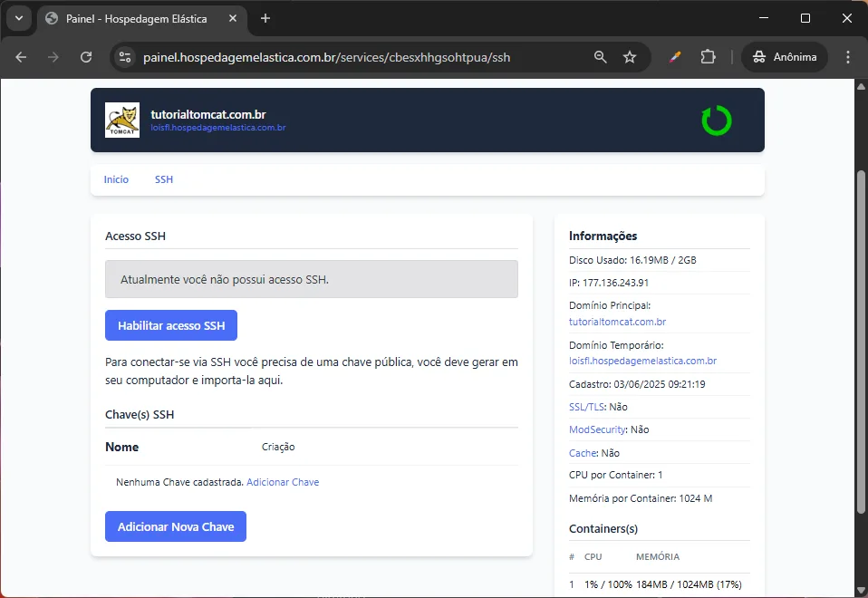
Task: Click the scrollbar down arrow
Action: [861, 590]
